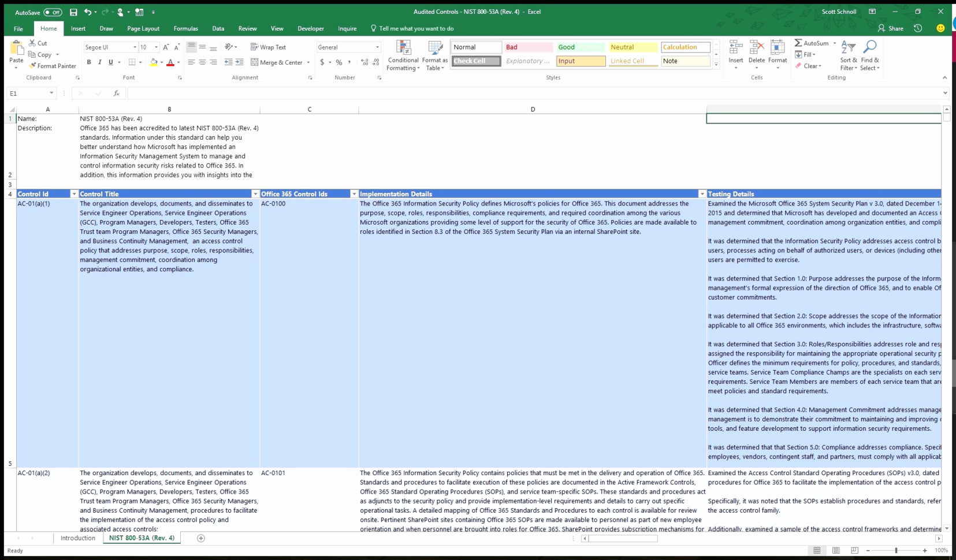Activate the Format Painter

pyautogui.click(x=53, y=66)
